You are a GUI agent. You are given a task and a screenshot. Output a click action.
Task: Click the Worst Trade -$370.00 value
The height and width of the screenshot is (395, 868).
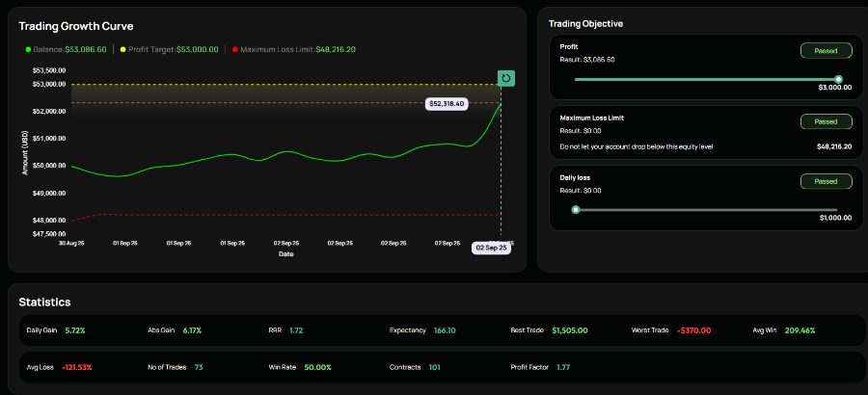(x=693, y=330)
